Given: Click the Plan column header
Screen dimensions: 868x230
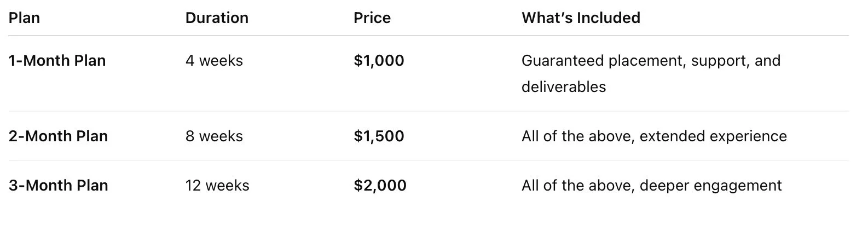Looking at the screenshot, I should 24,18.
